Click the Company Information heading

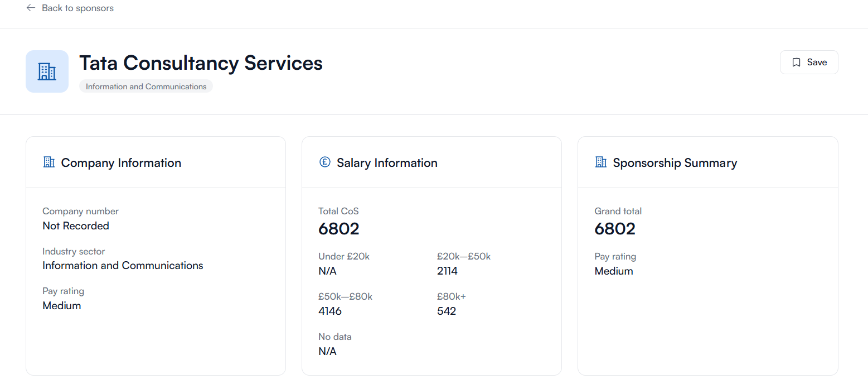pos(121,163)
